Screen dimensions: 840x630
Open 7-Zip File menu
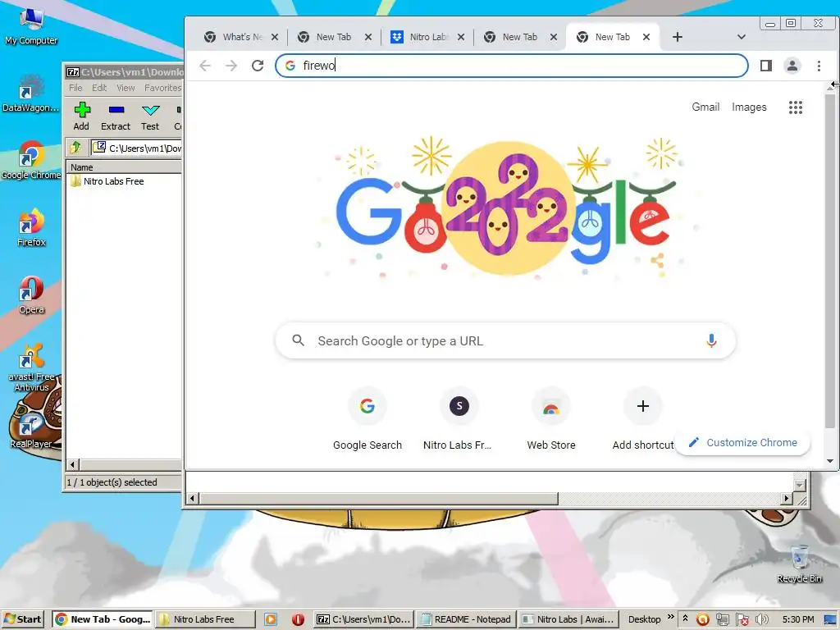click(x=75, y=88)
